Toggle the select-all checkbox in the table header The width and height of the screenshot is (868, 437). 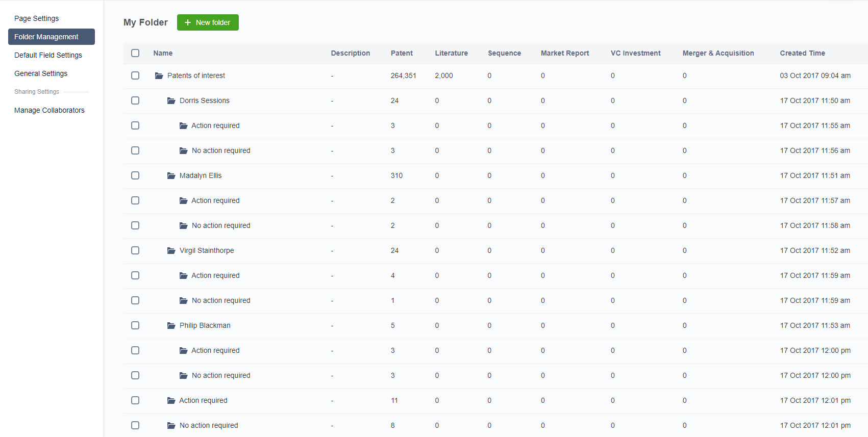[x=135, y=53]
